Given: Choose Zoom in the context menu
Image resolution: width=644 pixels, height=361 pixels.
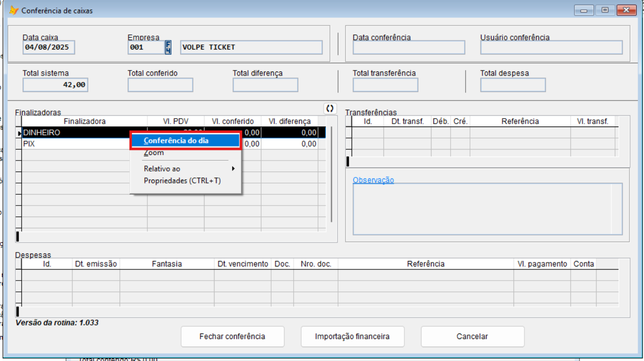Looking at the screenshot, I should 154,153.
